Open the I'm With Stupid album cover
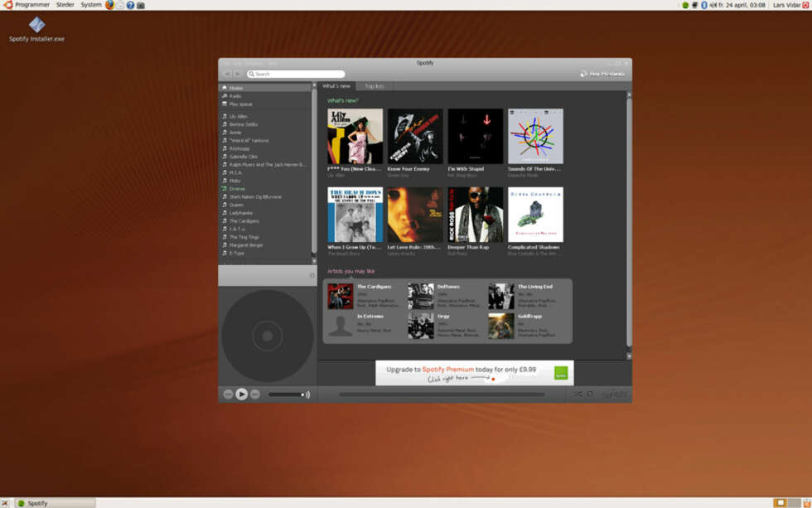 (x=475, y=136)
